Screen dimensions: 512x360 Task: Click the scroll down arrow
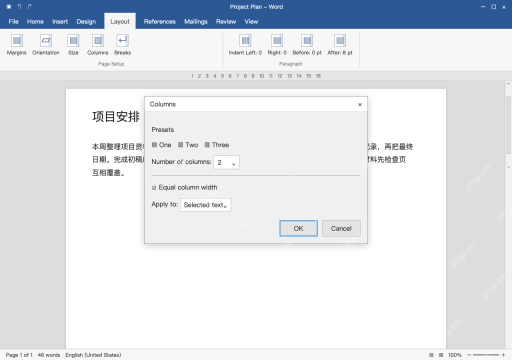click(509, 167)
